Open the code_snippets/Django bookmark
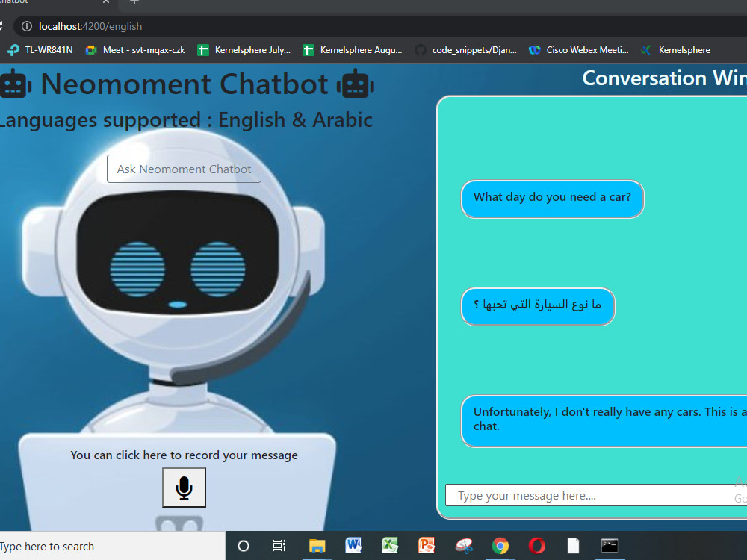The height and width of the screenshot is (560, 747). [x=468, y=50]
